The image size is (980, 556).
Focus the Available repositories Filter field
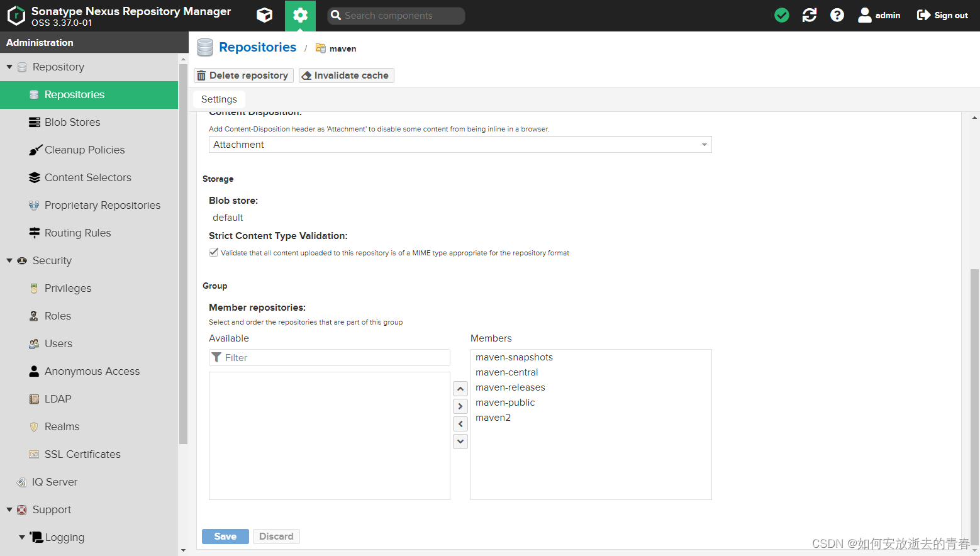(x=329, y=357)
